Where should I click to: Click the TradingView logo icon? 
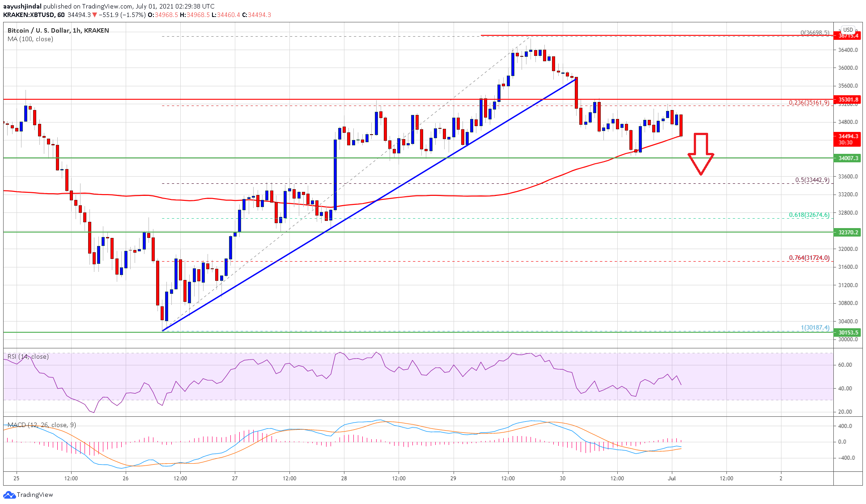(x=9, y=495)
